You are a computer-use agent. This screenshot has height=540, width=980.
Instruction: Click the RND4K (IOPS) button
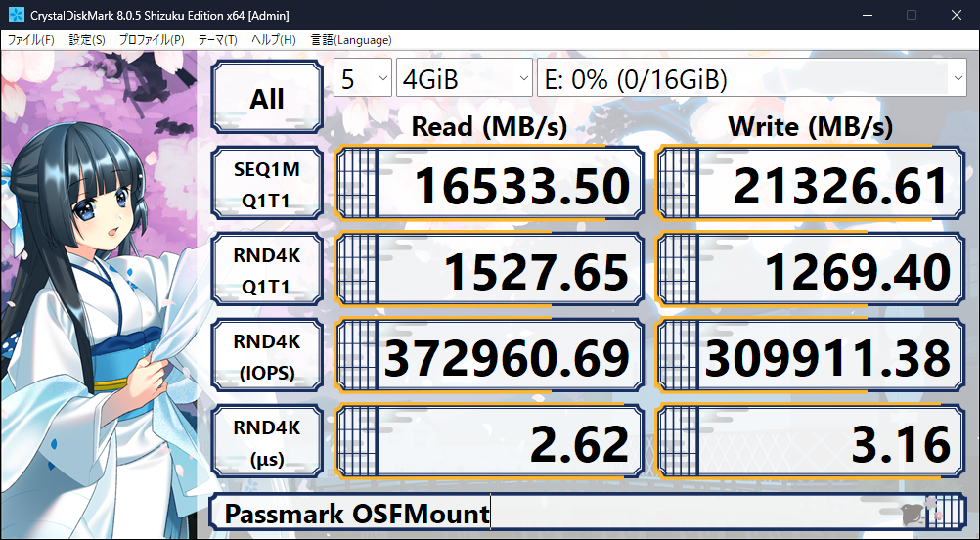267,356
